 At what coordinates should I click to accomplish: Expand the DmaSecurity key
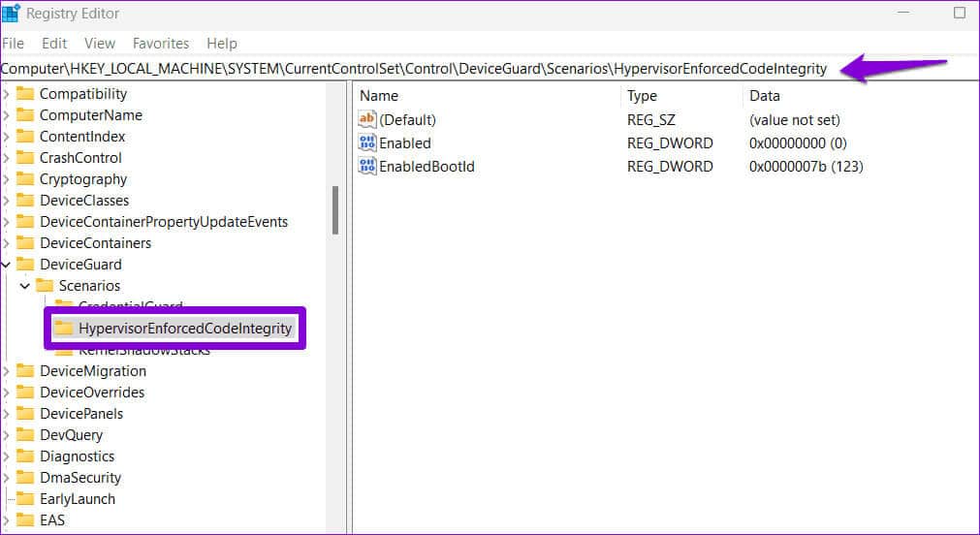pyautogui.click(x=6, y=478)
